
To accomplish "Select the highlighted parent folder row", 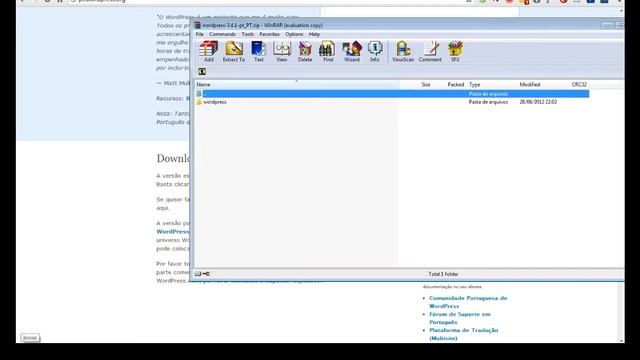I will [x=392, y=94].
